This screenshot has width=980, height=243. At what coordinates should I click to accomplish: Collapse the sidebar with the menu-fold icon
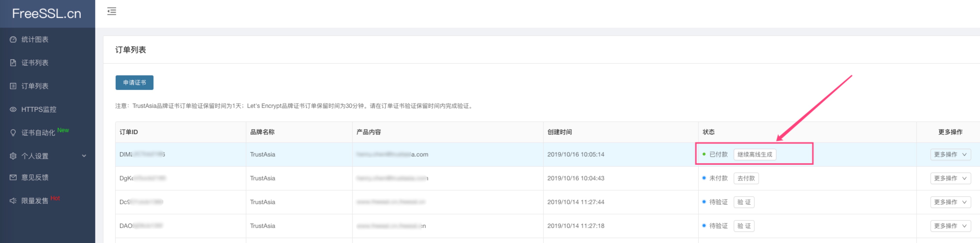tap(111, 11)
